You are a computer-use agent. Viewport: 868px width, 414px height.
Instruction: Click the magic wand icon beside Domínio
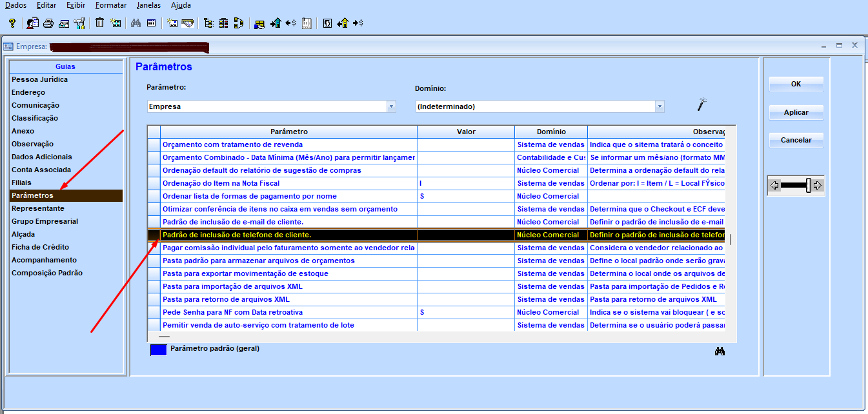click(x=702, y=104)
